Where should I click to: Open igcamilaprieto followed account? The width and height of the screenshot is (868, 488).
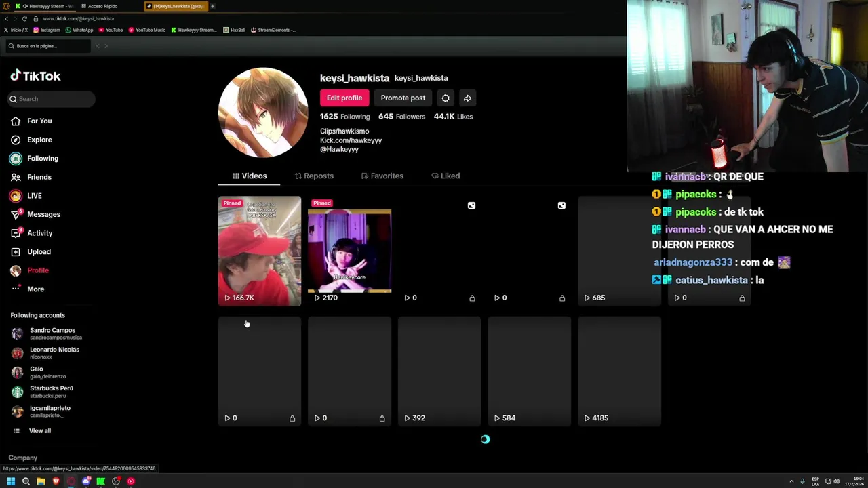click(x=41, y=411)
